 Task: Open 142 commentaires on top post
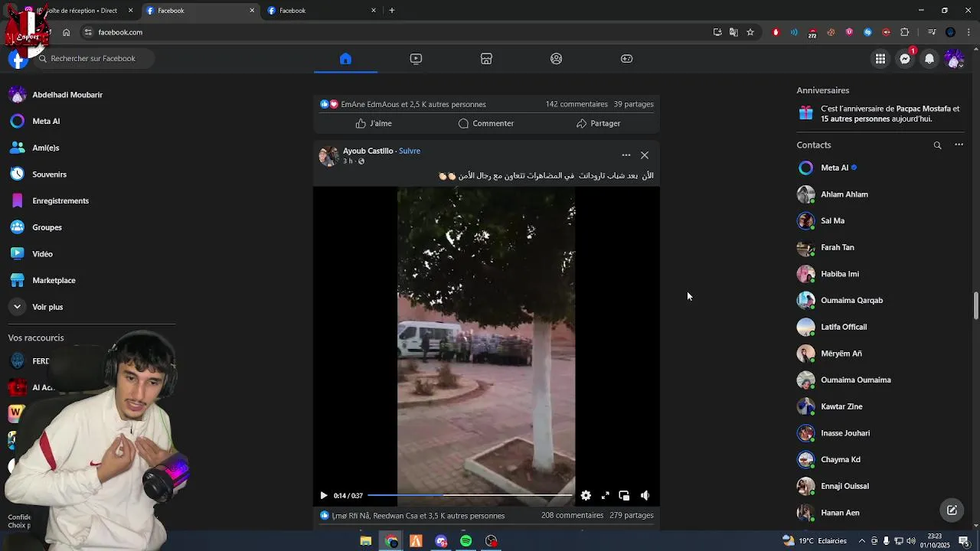click(x=577, y=104)
